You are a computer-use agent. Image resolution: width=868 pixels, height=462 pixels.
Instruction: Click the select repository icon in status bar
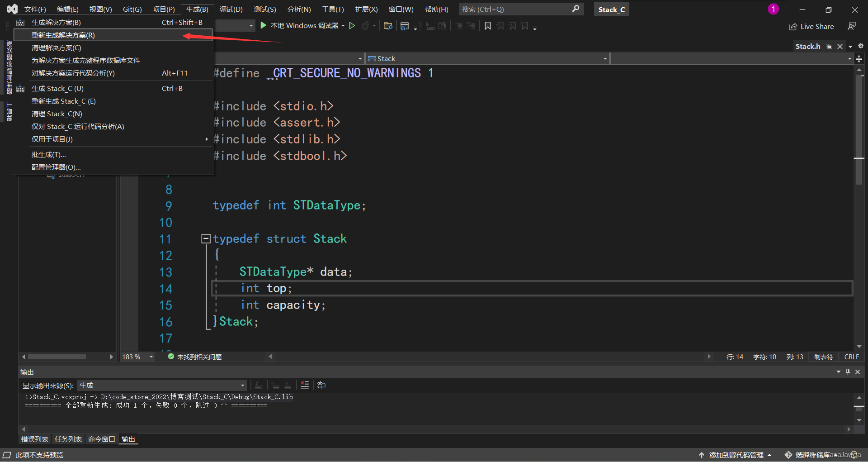[788, 455]
